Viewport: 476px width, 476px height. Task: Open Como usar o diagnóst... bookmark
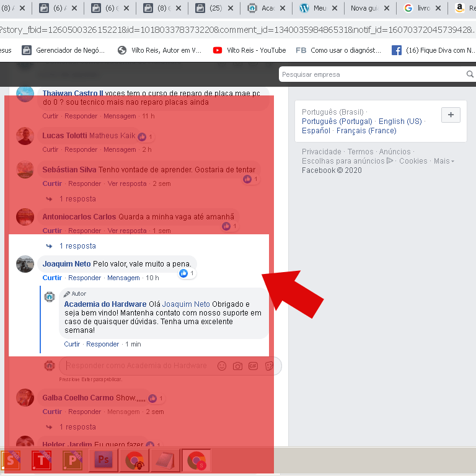[x=338, y=50]
